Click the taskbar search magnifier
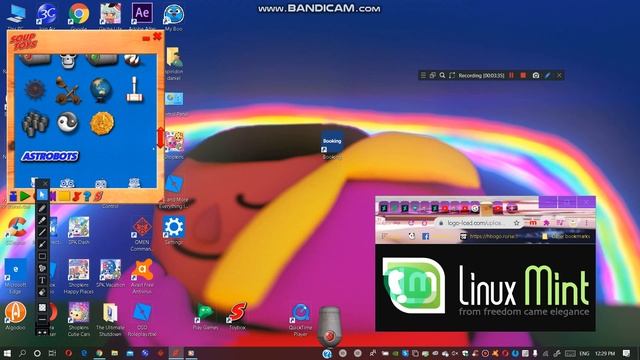The image size is (640, 360). (x=22, y=353)
